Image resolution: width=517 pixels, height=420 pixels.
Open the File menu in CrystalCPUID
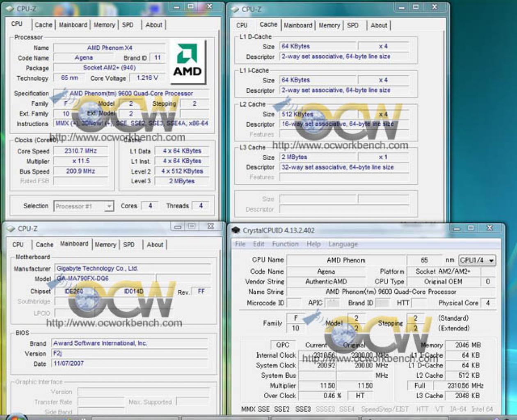240,244
